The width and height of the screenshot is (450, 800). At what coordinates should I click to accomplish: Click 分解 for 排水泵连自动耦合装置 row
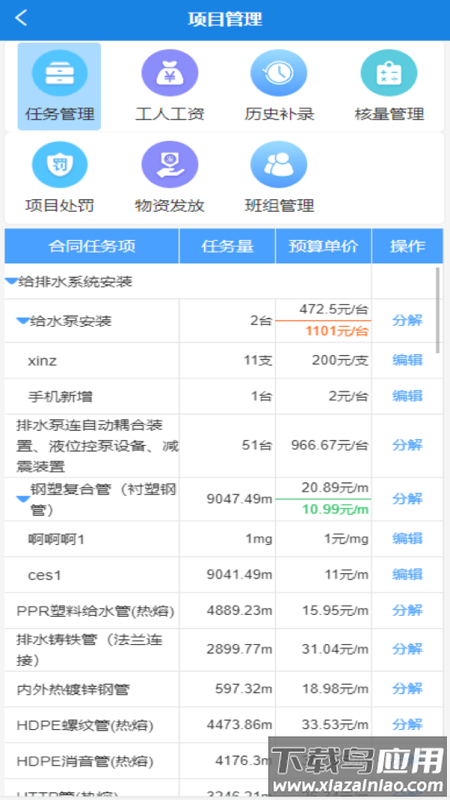(x=407, y=445)
